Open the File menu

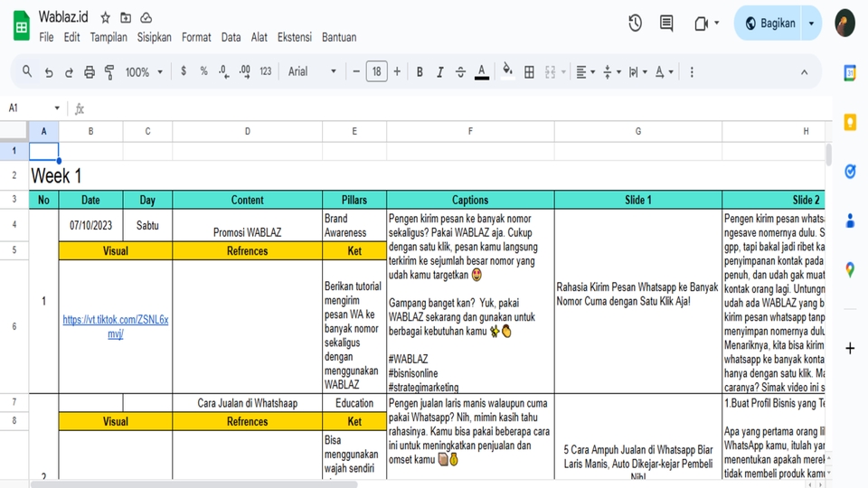click(46, 37)
